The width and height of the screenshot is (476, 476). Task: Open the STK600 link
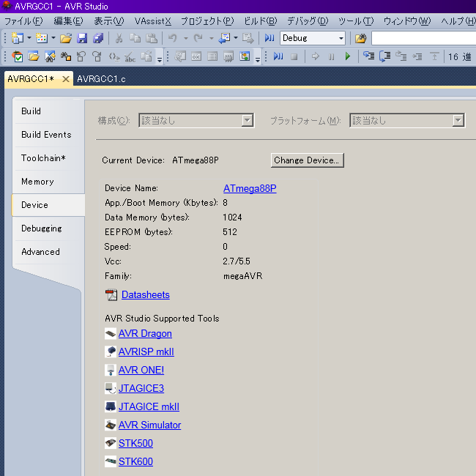(x=135, y=461)
